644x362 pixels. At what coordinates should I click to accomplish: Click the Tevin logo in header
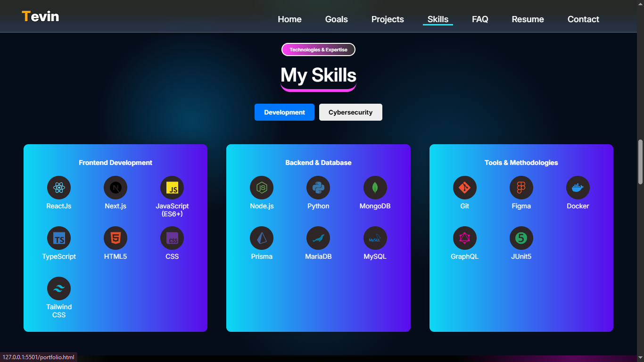[41, 16]
